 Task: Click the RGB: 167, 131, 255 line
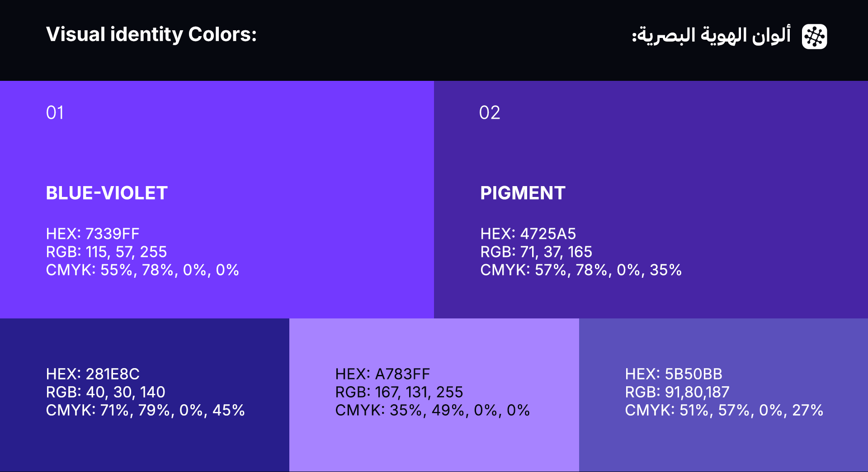pos(399,392)
